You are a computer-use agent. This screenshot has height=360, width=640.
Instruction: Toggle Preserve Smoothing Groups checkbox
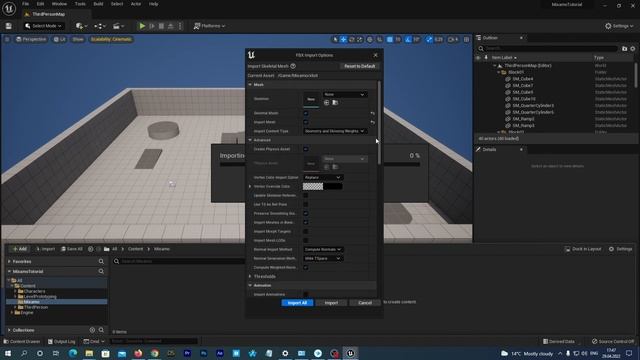tap(306, 213)
